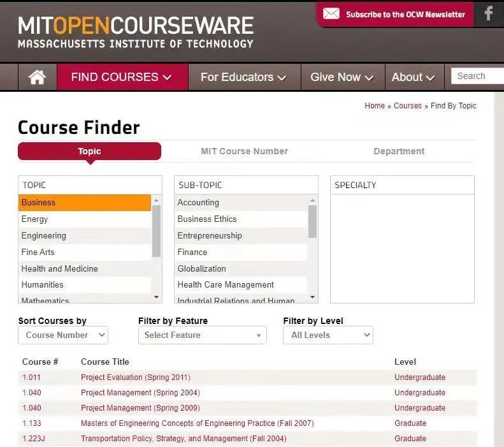
Task: Click Graduate level for course 1.133
Action: 410,423
